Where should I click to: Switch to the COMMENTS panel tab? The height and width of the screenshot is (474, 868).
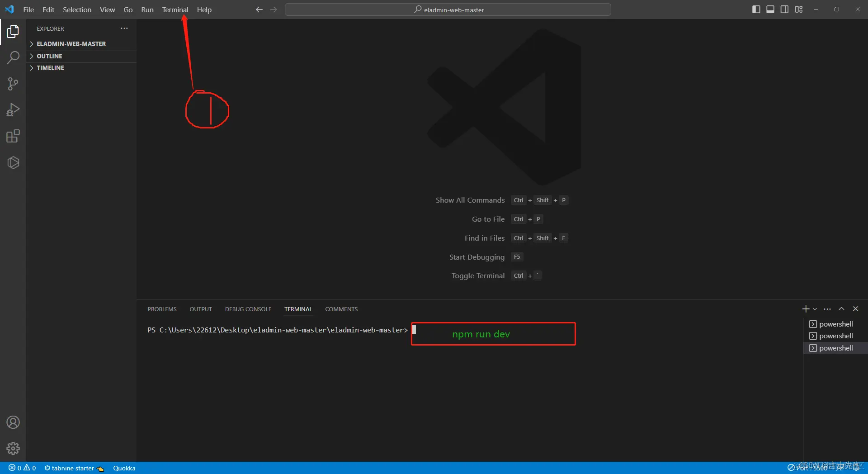coord(341,309)
